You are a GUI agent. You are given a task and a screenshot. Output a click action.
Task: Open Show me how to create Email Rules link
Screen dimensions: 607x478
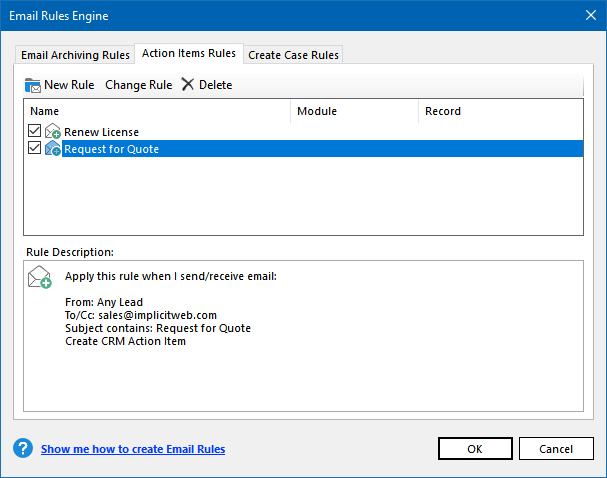(x=133, y=449)
